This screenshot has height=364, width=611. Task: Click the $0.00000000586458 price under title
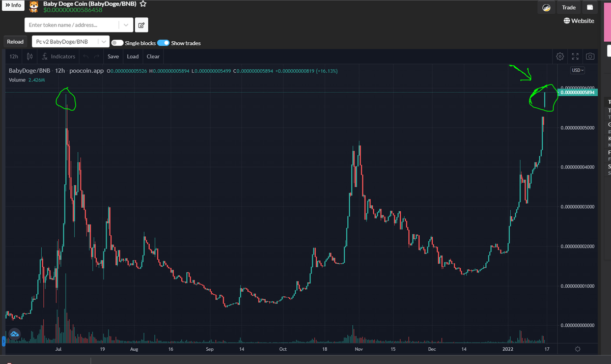click(x=72, y=10)
